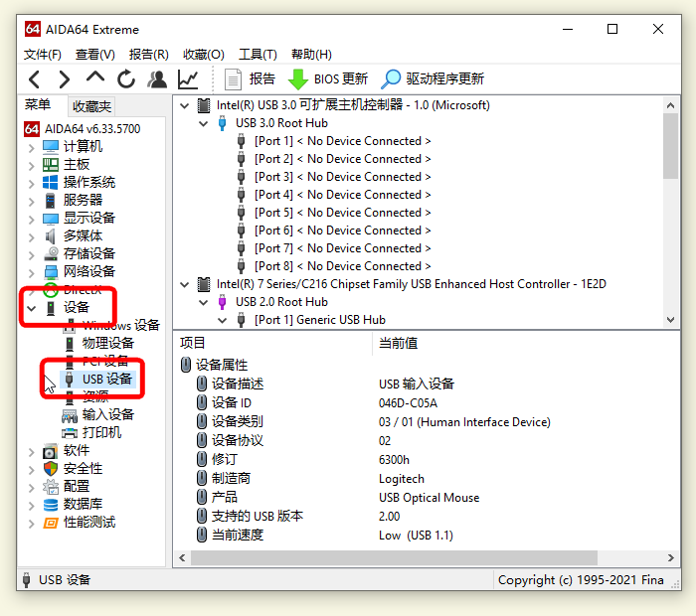Collapse the 设备 tree node
This screenshot has width=696, height=616.
31,308
